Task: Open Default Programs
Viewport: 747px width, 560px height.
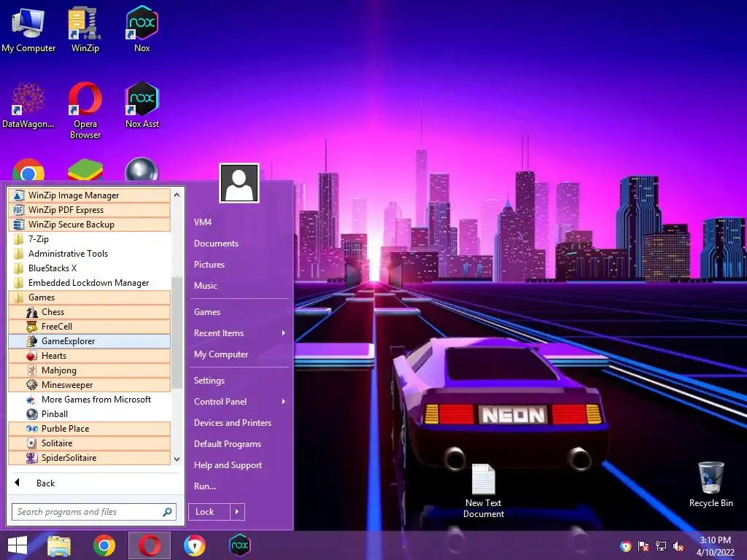Action: coord(239,444)
